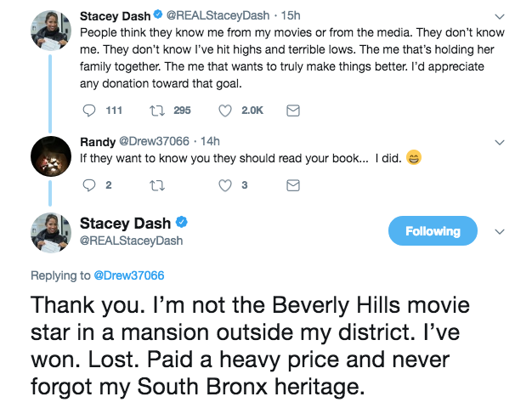Retweet the tweet with 295 retweets
This screenshot has width=532, height=408.
click(x=156, y=110)
